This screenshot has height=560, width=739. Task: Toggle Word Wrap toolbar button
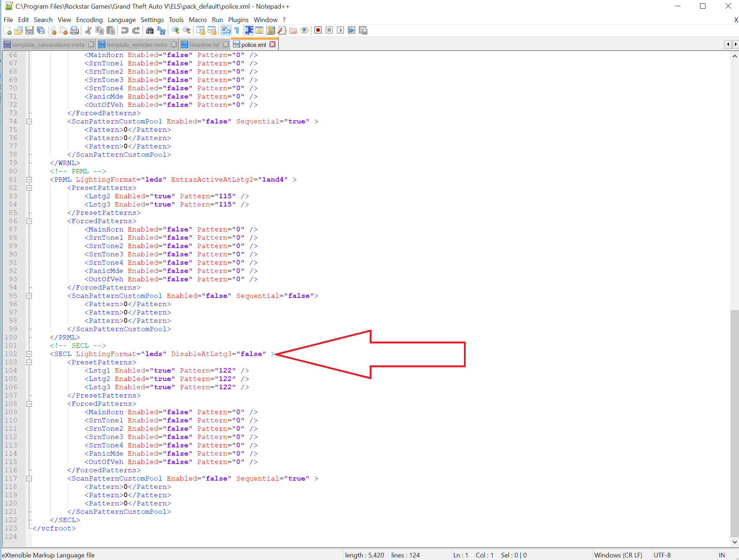(226, 30)
